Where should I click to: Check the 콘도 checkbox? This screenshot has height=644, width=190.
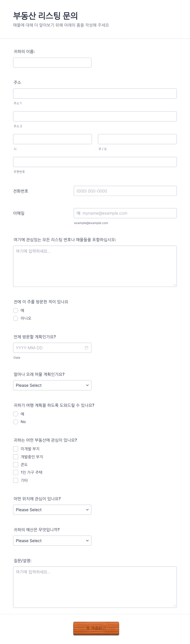click(x=16, y=465)
